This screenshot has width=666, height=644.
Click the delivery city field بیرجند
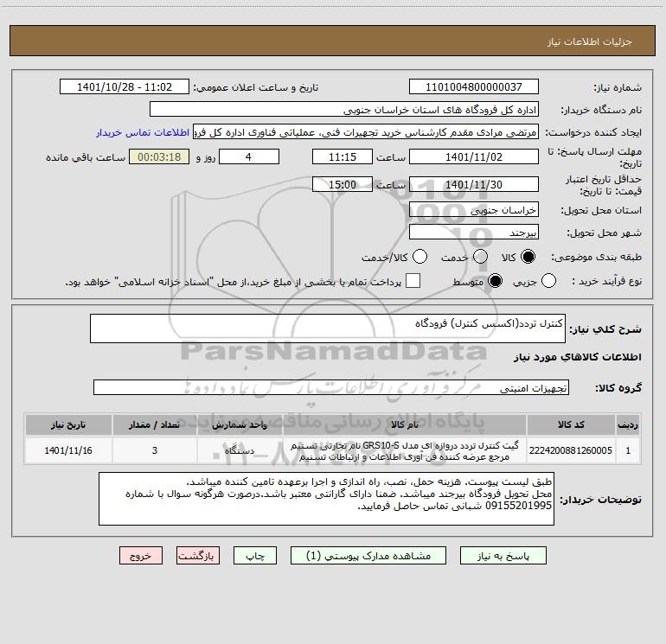(474, 233)
